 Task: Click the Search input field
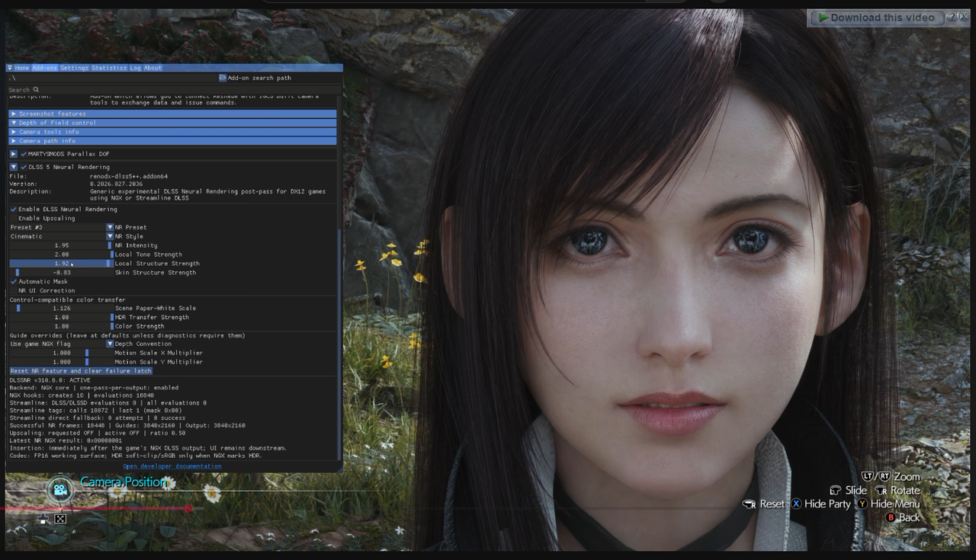(x=174, y=90)
